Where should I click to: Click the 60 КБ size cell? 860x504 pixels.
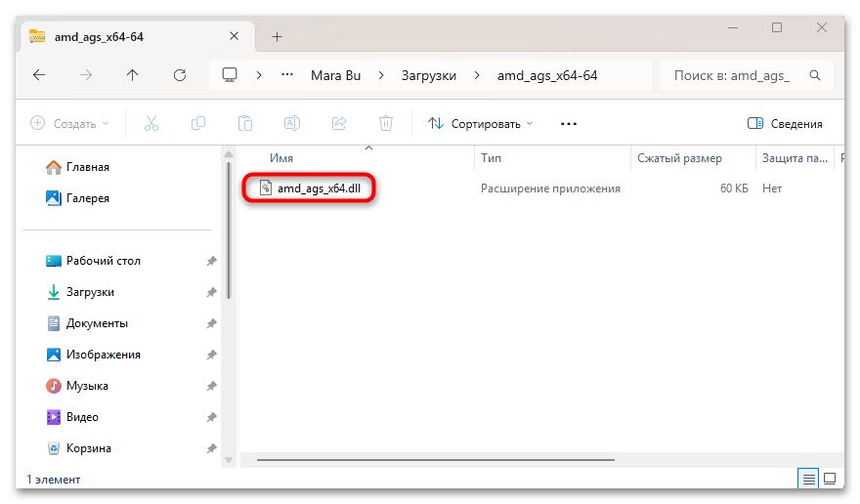coord(734,189)
